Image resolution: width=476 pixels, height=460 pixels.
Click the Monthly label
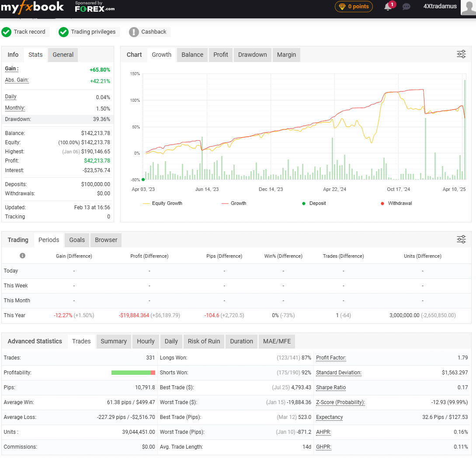(x=15, y=108)
